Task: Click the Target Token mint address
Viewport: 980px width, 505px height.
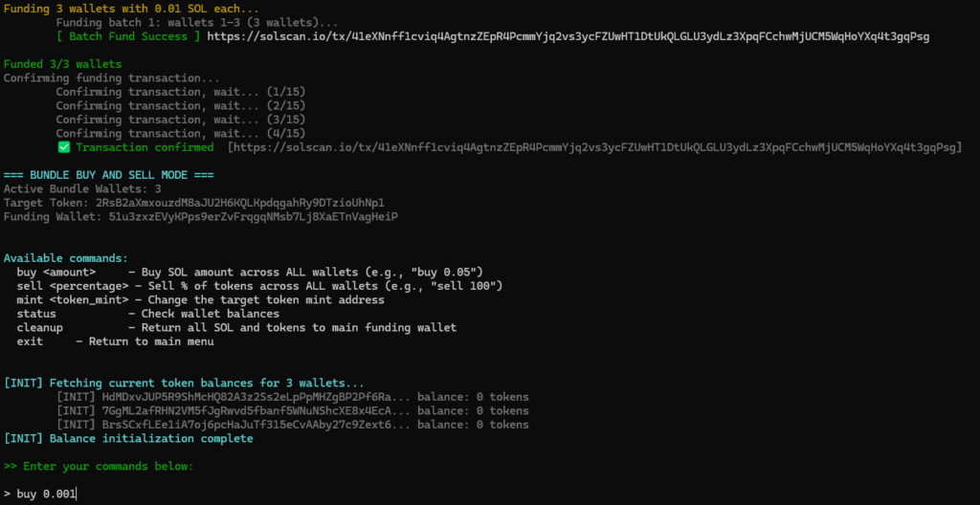Action: point(240,203)
